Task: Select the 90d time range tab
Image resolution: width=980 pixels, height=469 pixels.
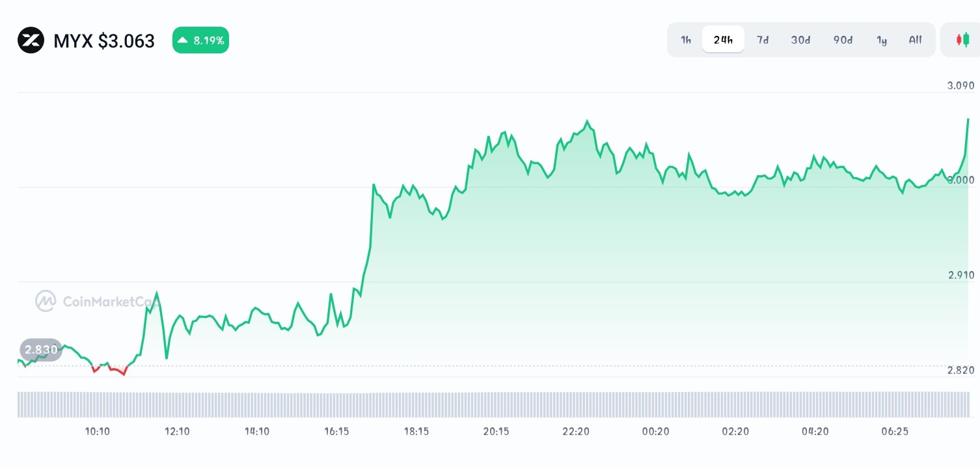Action: point(843,40)
